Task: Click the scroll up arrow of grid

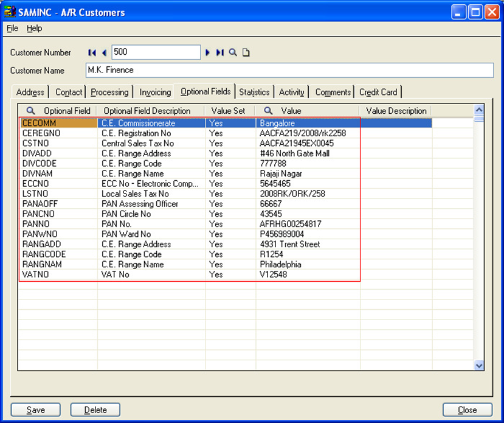Action: [x=478, y=110]
